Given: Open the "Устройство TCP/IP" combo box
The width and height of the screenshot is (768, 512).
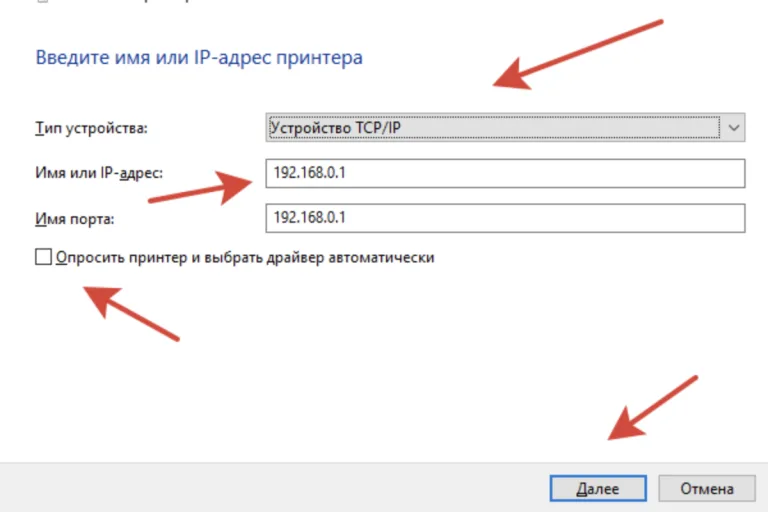Looking at the screenshot, I should (x=505, y=128).
